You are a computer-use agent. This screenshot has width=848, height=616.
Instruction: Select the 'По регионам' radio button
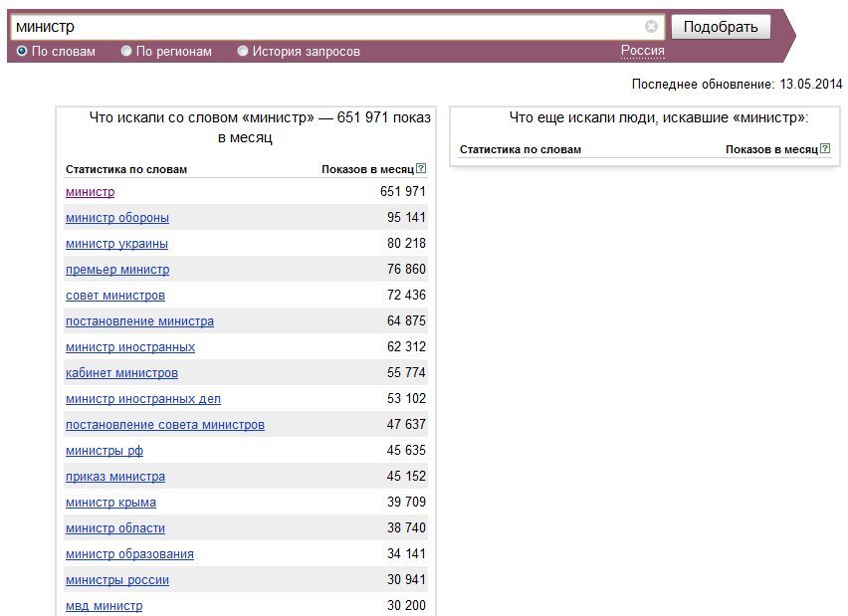(126, 52)
